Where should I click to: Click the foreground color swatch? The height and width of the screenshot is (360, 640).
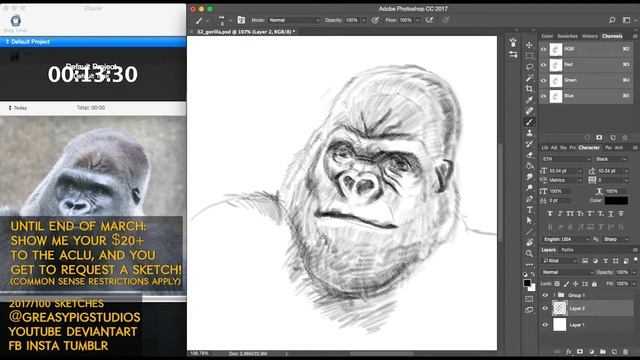click(x=527, y=283)
